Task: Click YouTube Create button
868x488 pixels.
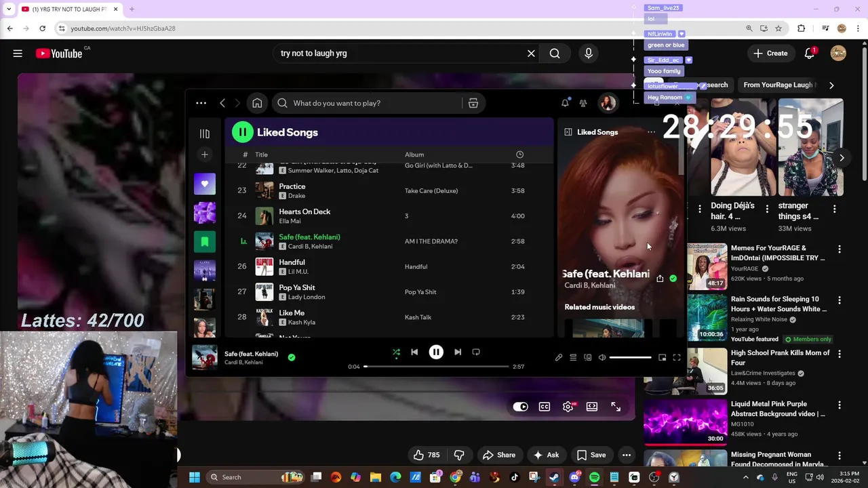Action: pos(770,54)
